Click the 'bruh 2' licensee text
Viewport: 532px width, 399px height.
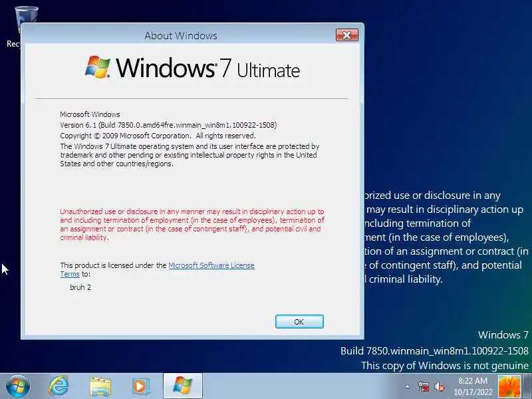point(80,287)
